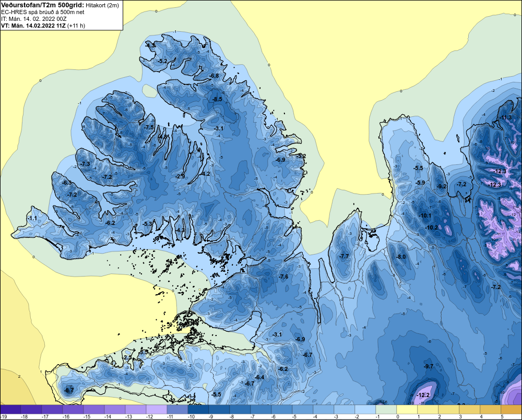Click the -4.3 temperature label
This screenshot has height=420, width=522.
pyautogui.click(x=180, y=230)
